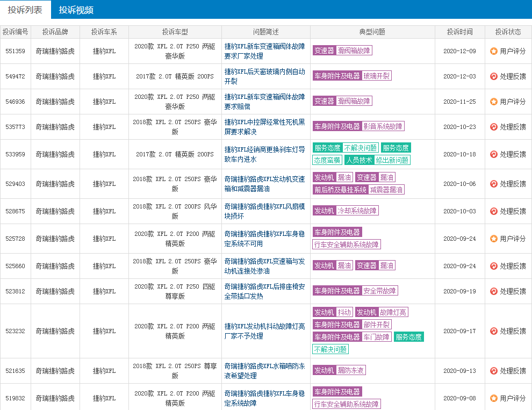Click the 部件开裂 tag in row 523232
Viewport: 532px width, 410px height.
pos(377,325)
